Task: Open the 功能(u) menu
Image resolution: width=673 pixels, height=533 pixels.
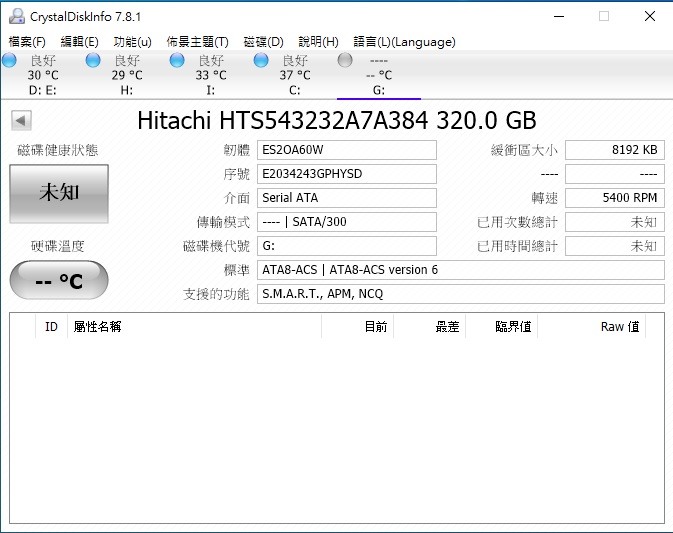Action: (132, 42)
